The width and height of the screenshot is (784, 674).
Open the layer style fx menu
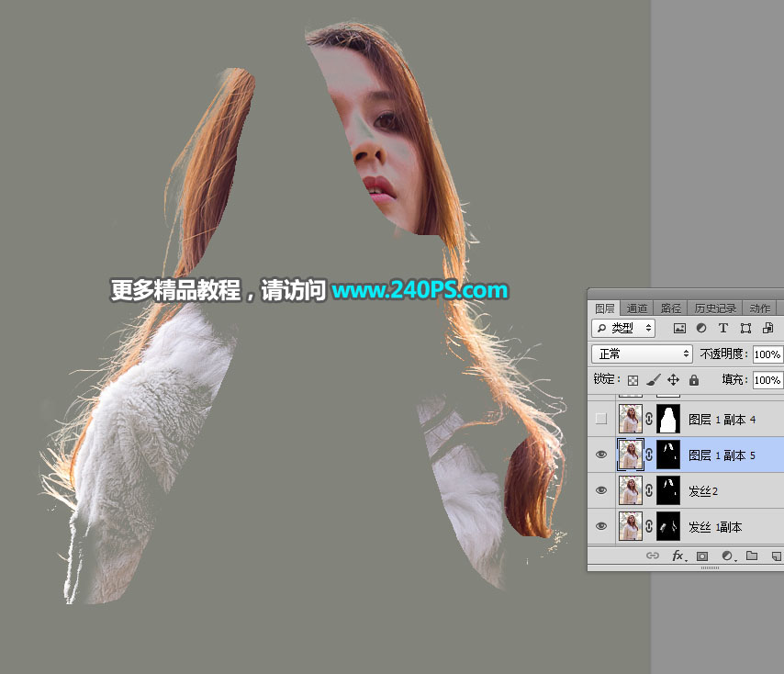[678, 556]
